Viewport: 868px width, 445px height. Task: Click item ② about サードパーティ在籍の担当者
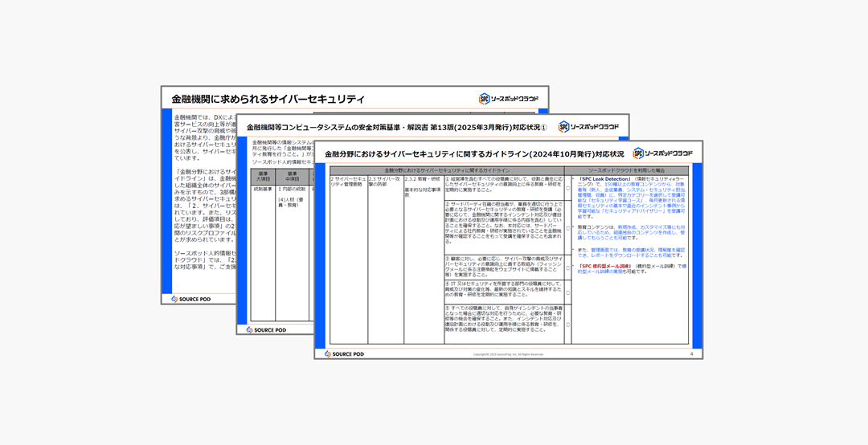504,222
